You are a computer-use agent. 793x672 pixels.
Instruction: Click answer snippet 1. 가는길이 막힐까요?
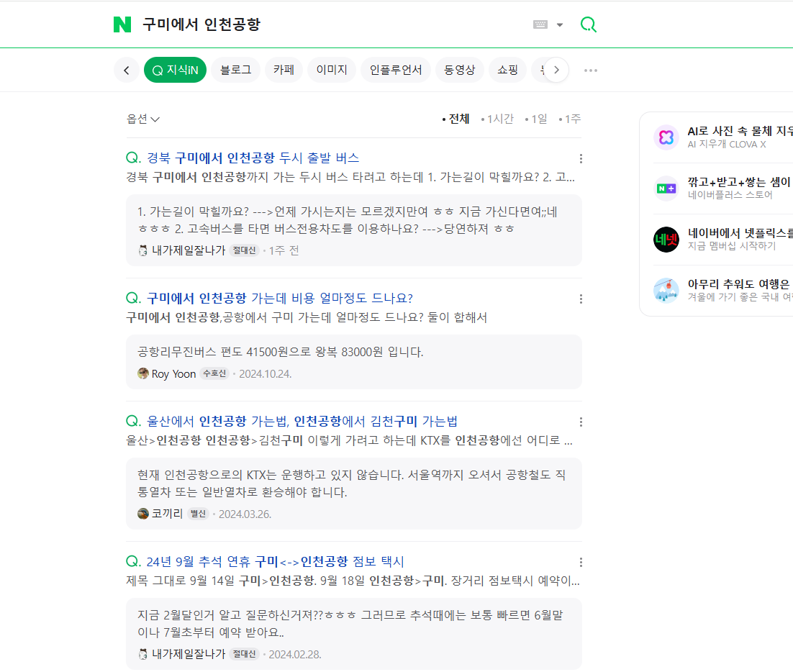(347, 220)
